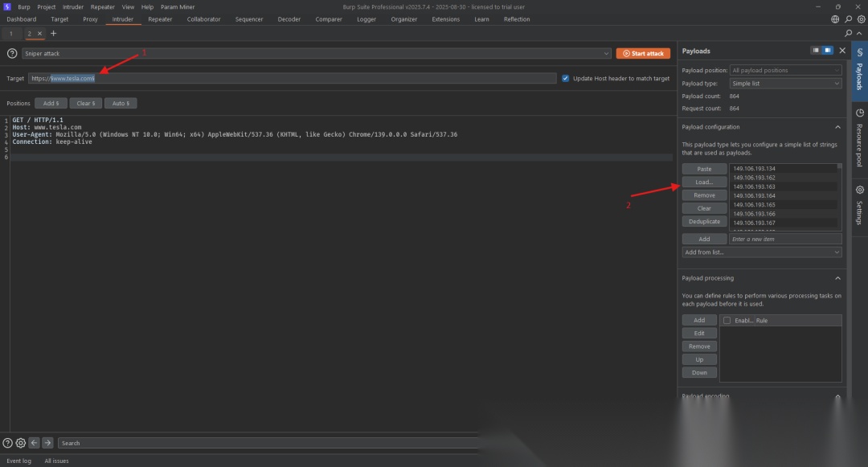This screenshot has height=467, width=868.
Task: Click Edit in Payload processing
Action: pyautogui.click(x=699, y=333)
